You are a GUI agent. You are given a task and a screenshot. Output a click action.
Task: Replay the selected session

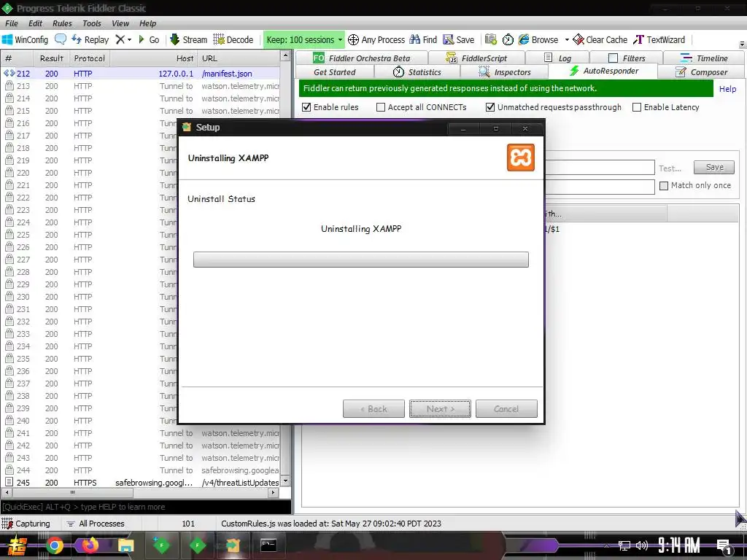coord(90,39)
